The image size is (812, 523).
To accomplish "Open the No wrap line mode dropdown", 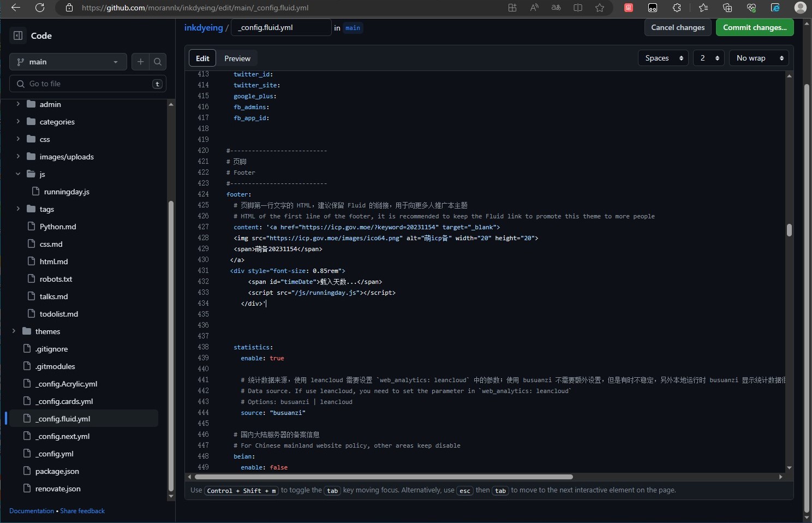I will 759,58.
